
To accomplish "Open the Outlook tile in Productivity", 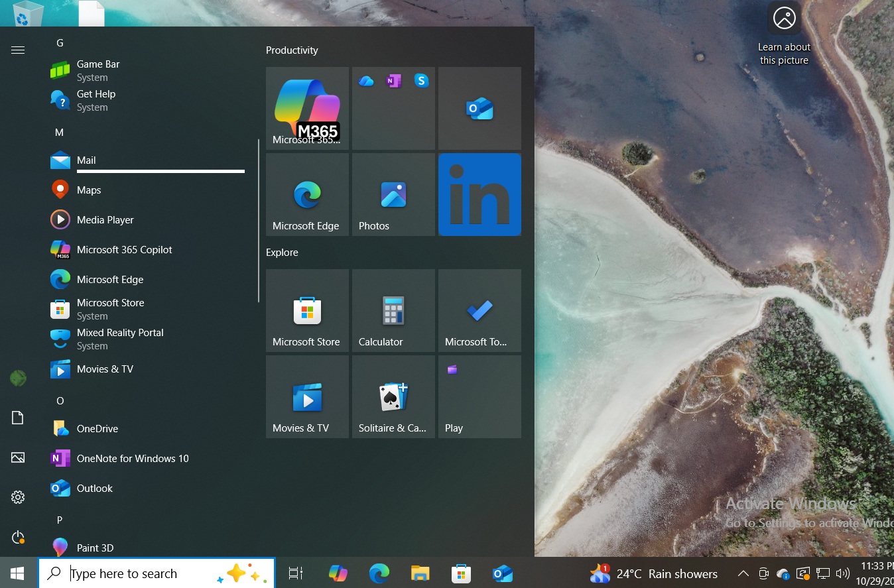I will coord(479,108).
